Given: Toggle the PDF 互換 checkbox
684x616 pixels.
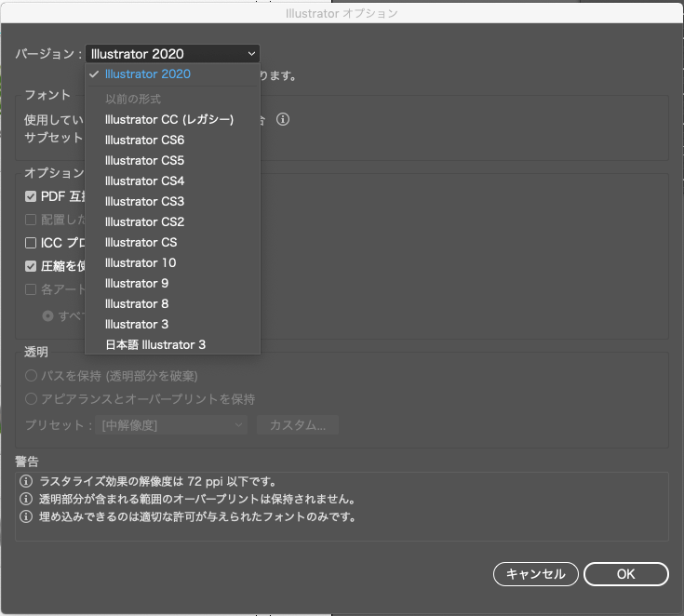Looking at the screenshot, I should [31, 196].
